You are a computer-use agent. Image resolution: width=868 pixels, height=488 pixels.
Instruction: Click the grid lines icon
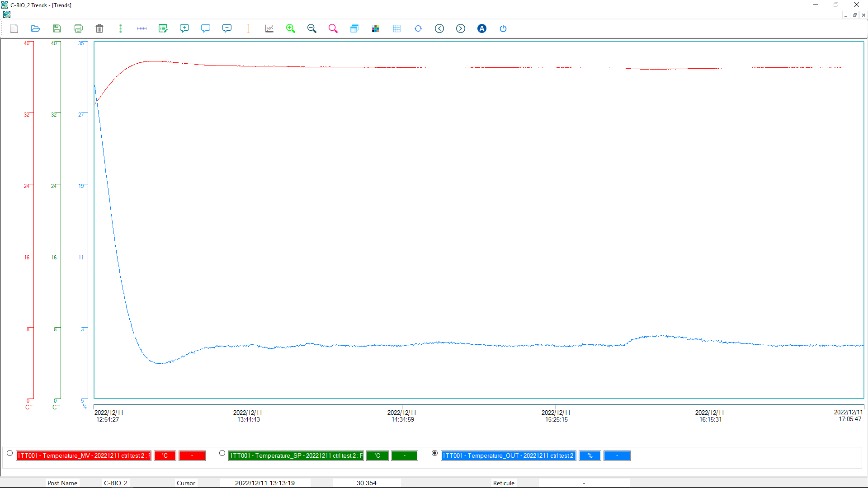[x=397, y=28]
